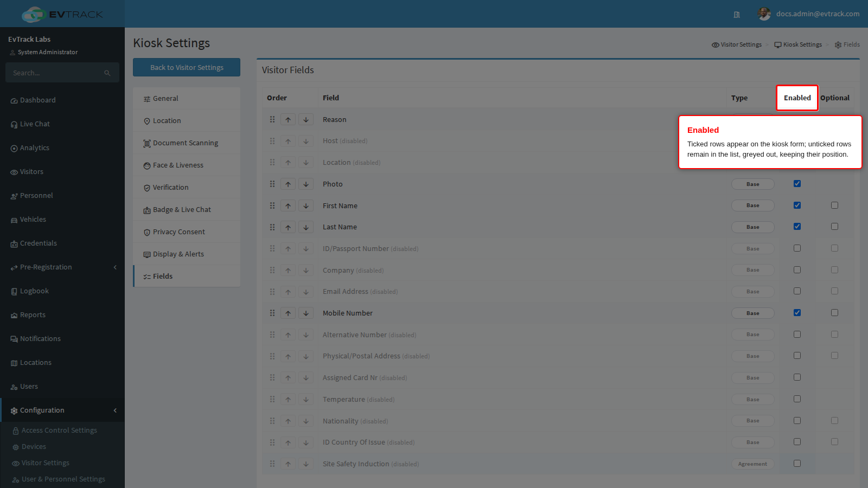Open Visitor Settings breadcrumb link
This screenshot has height=488, width=868.
click(x=737, y=44)
